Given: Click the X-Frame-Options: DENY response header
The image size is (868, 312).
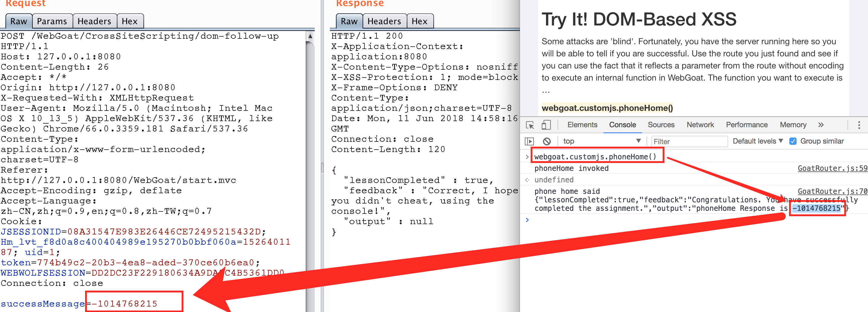Looking at the screenshot, I should (x=394, y=87).
